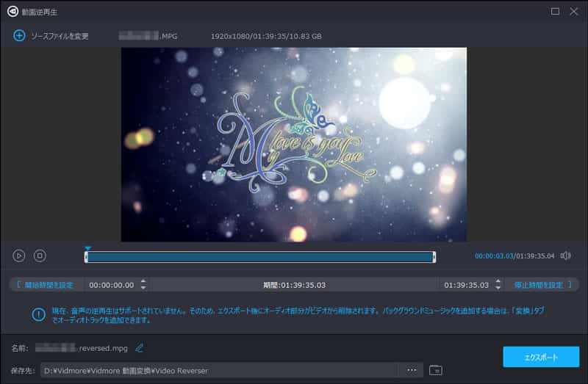This screenshot has width=588, height=384.
Task: Stop the video playback
Action: point(40,256)
